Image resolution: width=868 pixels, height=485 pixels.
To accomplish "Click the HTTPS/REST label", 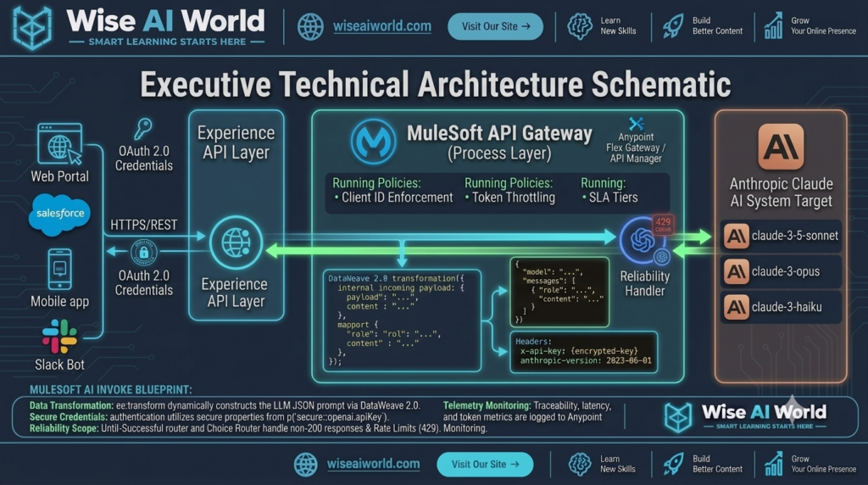I will pos(144,225).
